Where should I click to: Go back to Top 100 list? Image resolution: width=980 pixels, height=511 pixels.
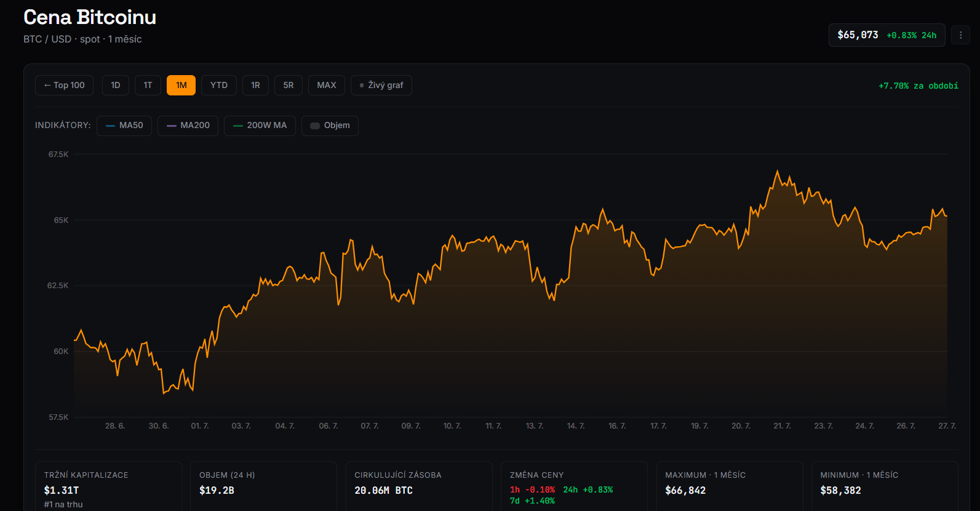(64, 85)
